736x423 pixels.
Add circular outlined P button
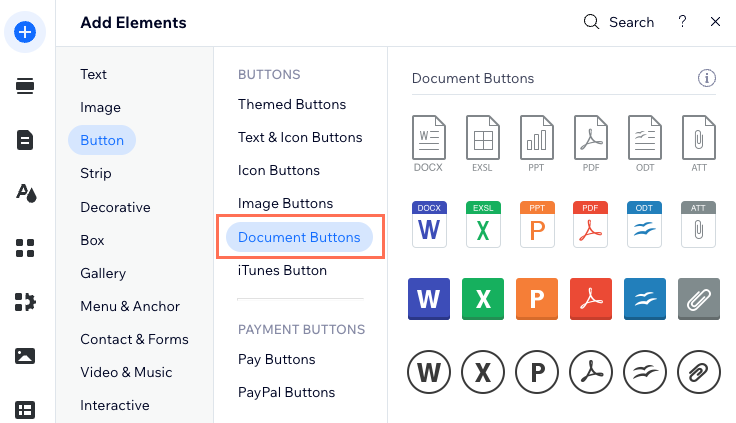(x=537, y=372)
